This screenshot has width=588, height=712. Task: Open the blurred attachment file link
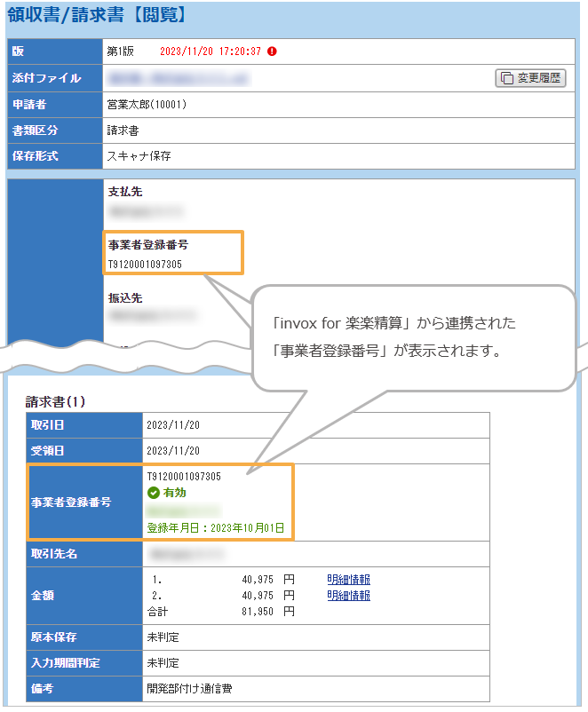point(178,79)
